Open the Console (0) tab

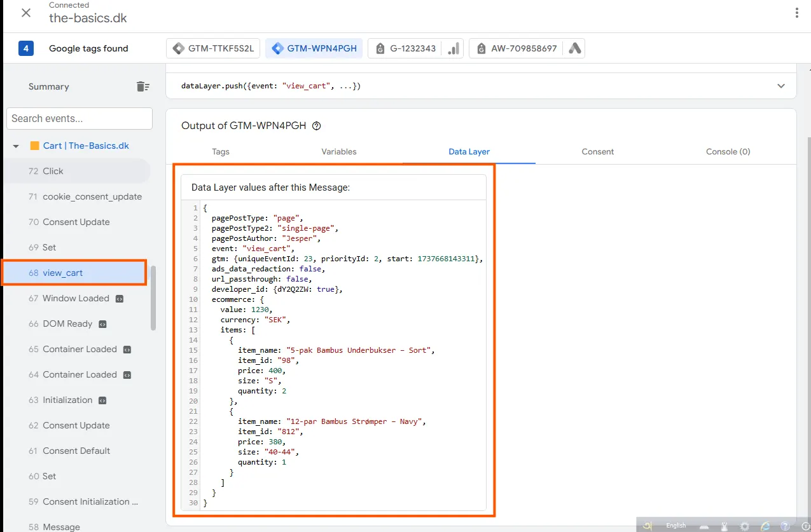click(x=728, y=151)
